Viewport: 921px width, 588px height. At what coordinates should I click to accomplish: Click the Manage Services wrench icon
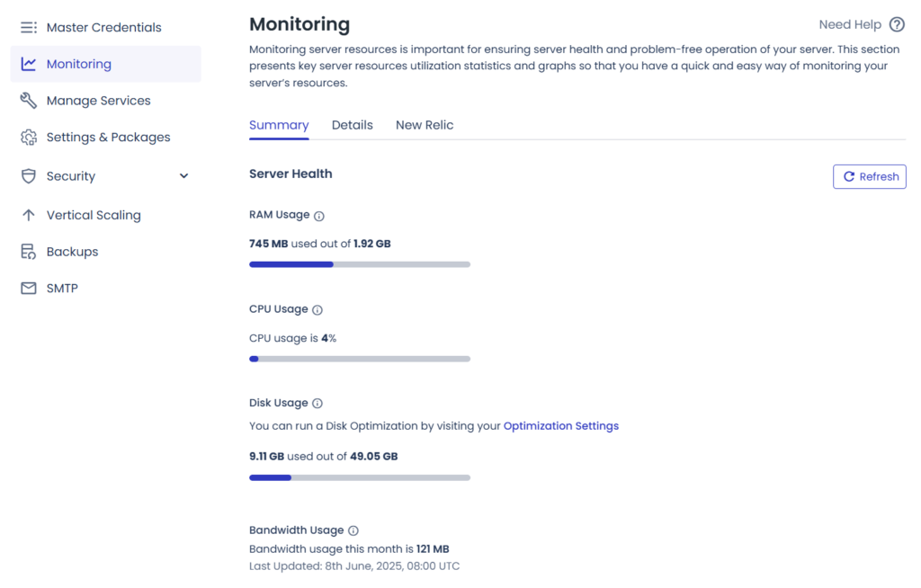click(28, 101)
